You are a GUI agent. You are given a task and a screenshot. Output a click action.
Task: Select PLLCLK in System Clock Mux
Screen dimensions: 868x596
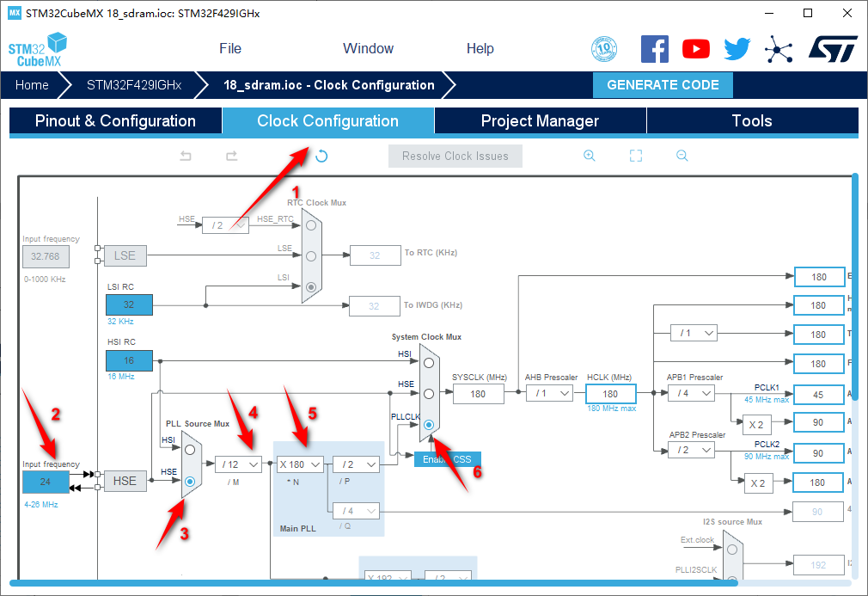pyautogui.click(x=428, y=425)
